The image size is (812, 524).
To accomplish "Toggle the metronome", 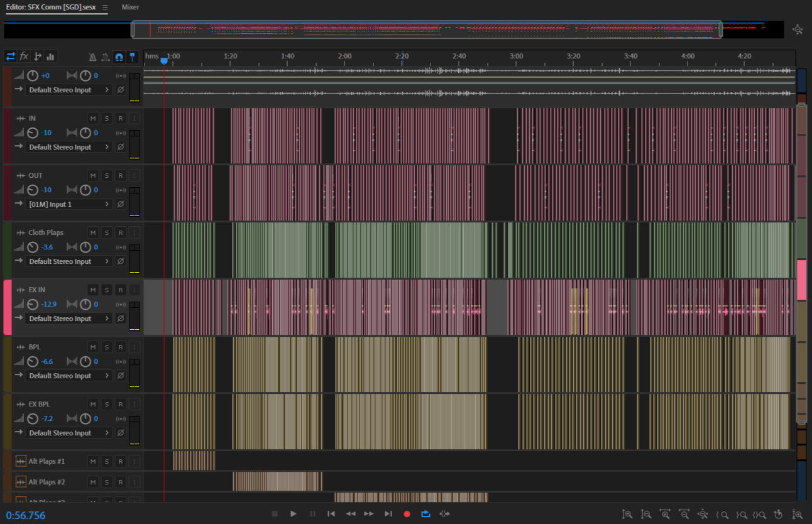I will 92,57.
